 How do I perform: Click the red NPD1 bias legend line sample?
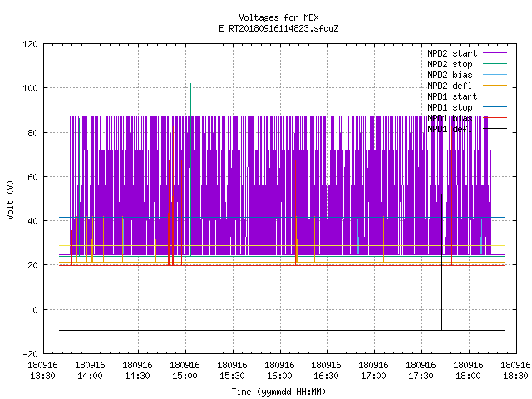(x=495, y=118)
